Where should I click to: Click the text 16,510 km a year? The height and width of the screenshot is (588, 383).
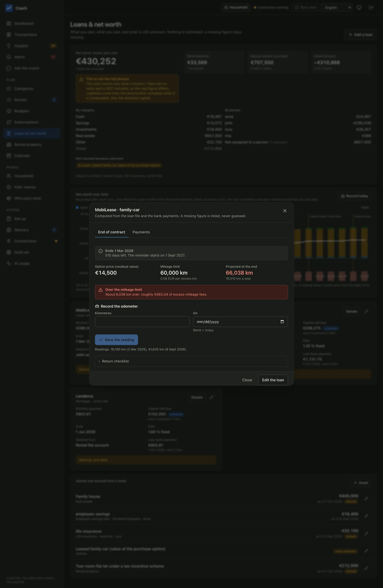coord(238,278)
